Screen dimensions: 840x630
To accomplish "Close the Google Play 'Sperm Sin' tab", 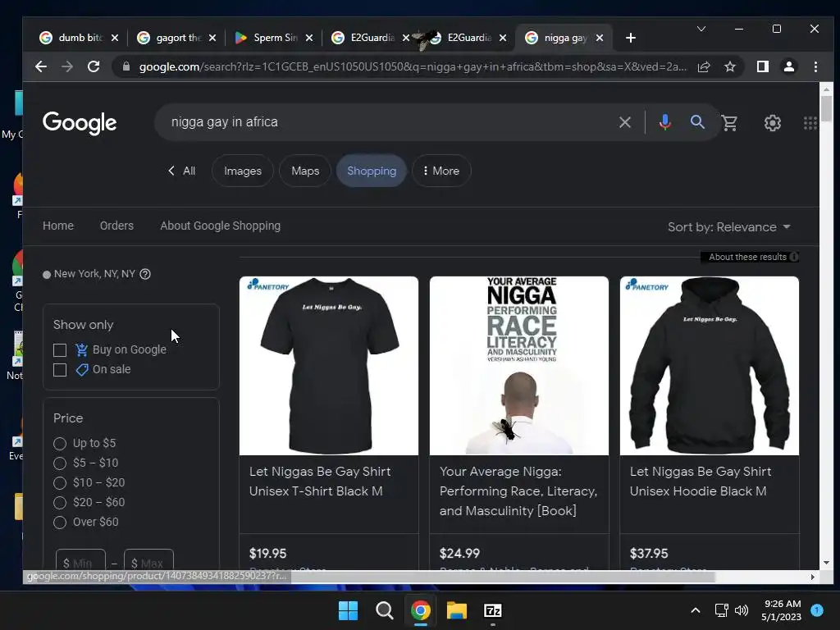I will (309, 38).
